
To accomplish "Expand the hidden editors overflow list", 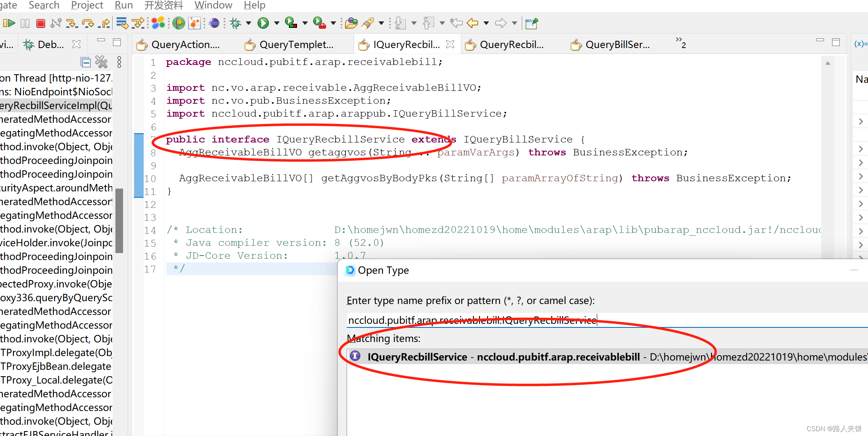I will pyautogui.click(x=681, y=42).
